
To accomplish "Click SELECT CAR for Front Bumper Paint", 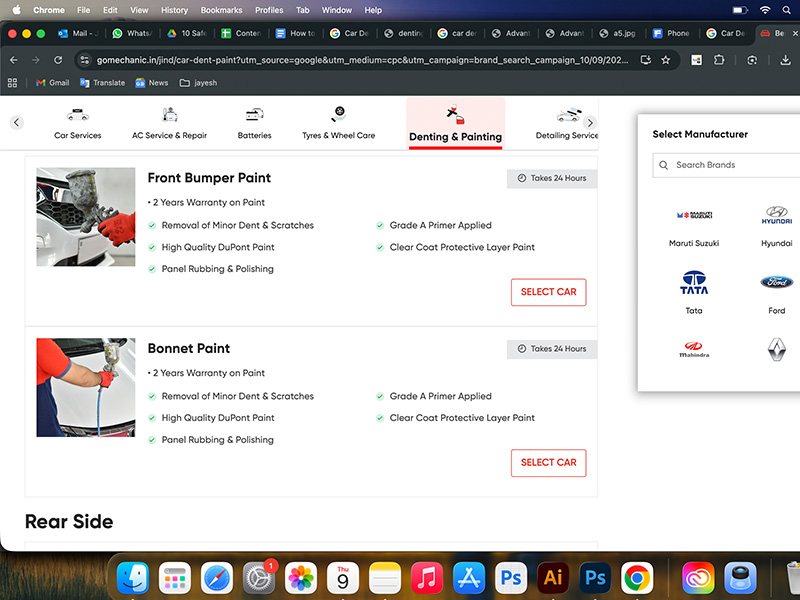I will pyautogui.click(x=548, y=292).
